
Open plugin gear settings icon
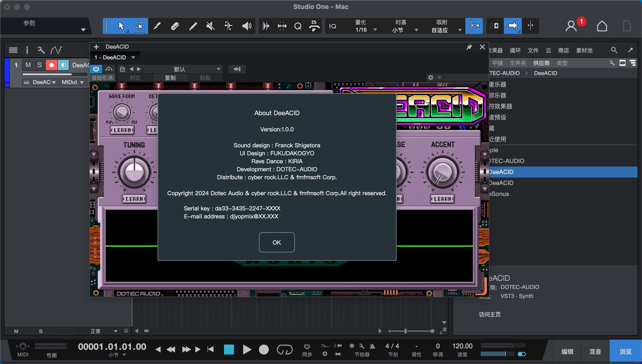coord(431,78)
